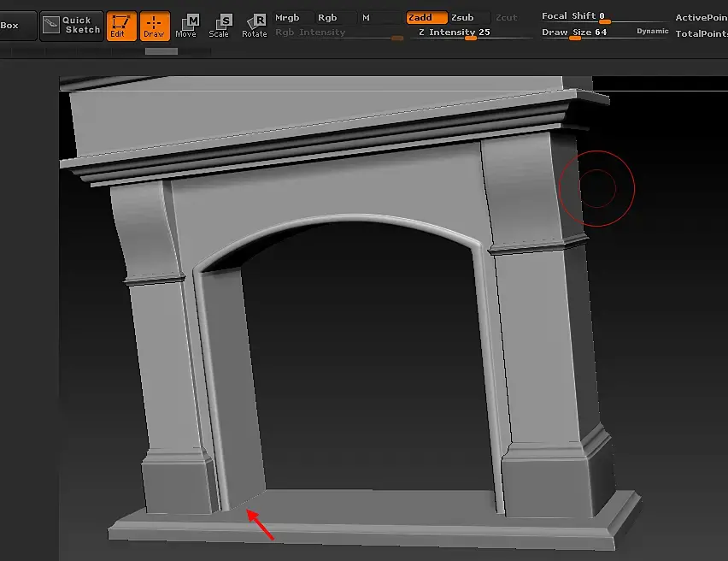
Task: Select the Scale tool
Action: (219, 26)
